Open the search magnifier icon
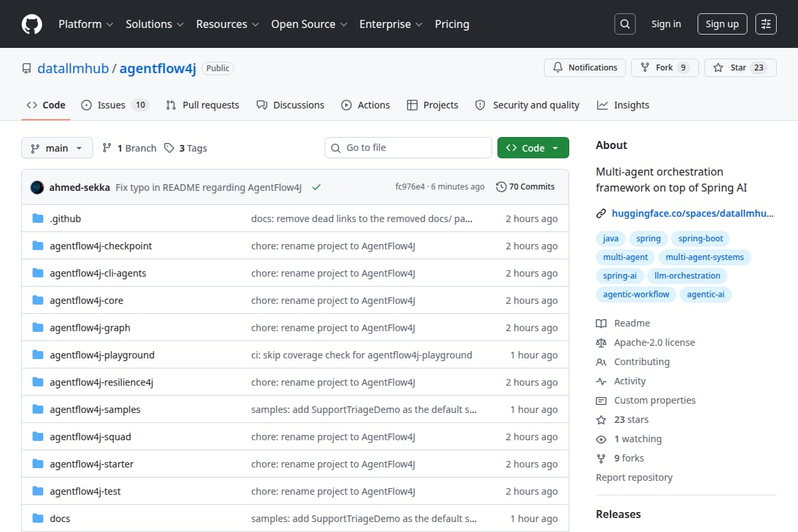This screenshot has height=532, width=798. coord(624,24)
